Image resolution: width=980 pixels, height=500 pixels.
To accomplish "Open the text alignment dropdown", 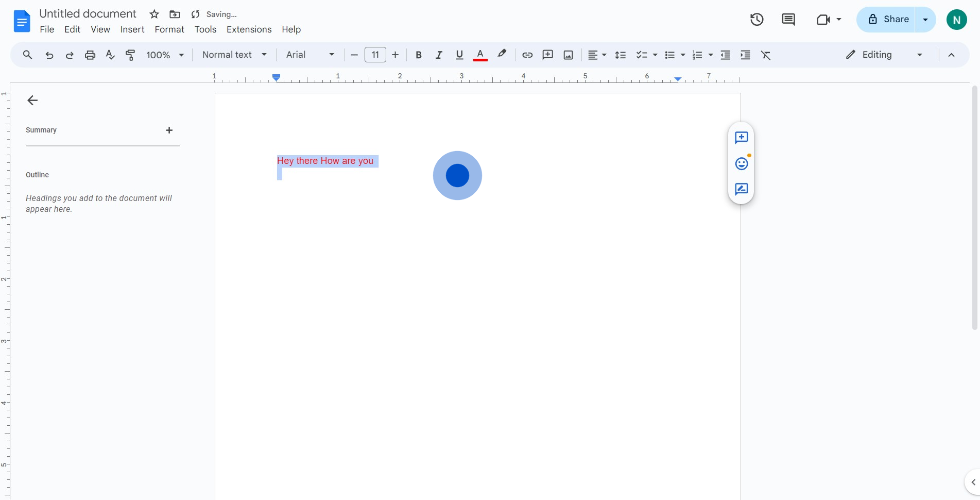I will (597, 55).
